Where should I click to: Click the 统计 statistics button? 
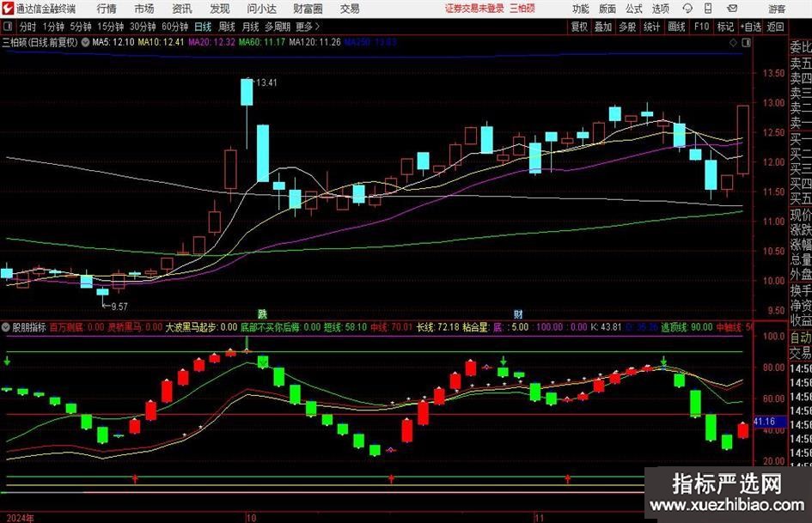651,27
